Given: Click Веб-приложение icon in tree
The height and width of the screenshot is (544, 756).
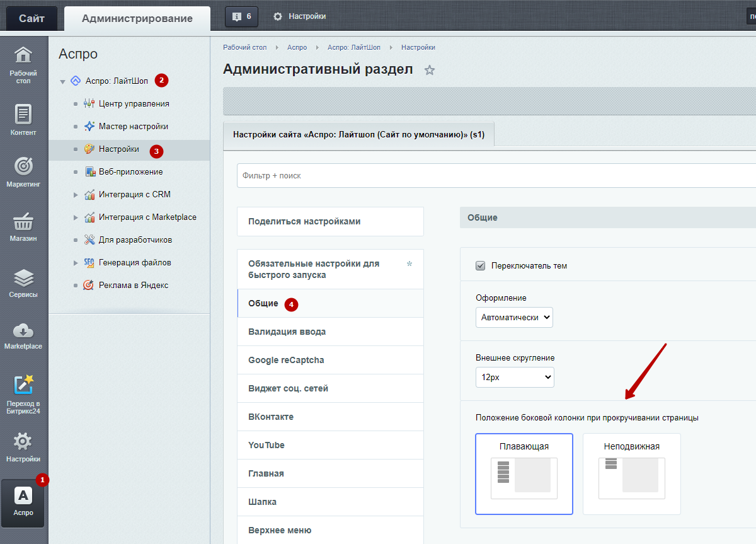Looking at the screenshot, I should point(90,171).
